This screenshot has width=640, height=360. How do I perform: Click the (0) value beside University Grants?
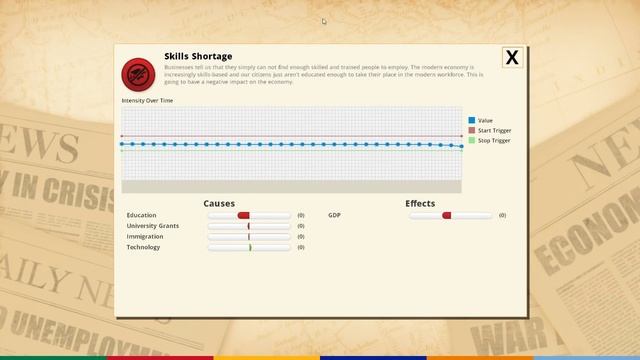[x=301, y=226]
